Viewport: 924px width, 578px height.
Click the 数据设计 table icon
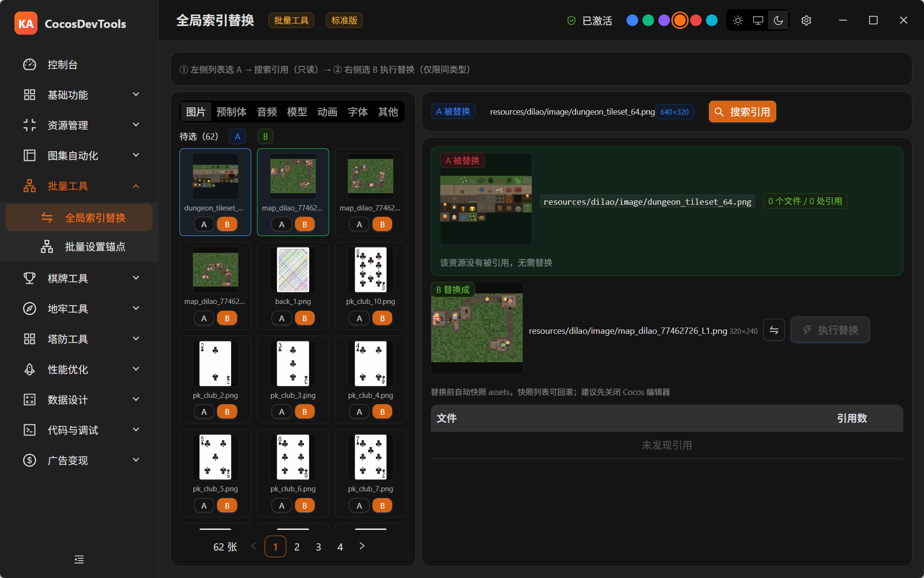pyautogui.click(x=30, y=400)
